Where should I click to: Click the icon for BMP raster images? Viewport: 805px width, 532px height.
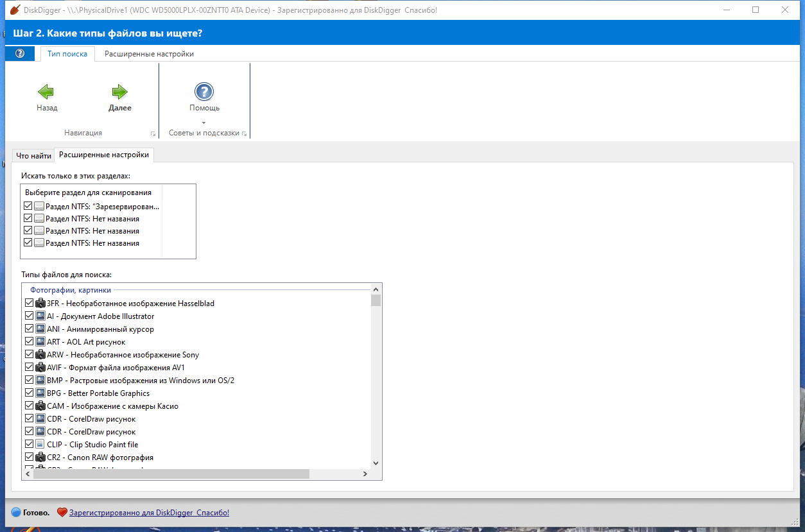pos(40,380)
